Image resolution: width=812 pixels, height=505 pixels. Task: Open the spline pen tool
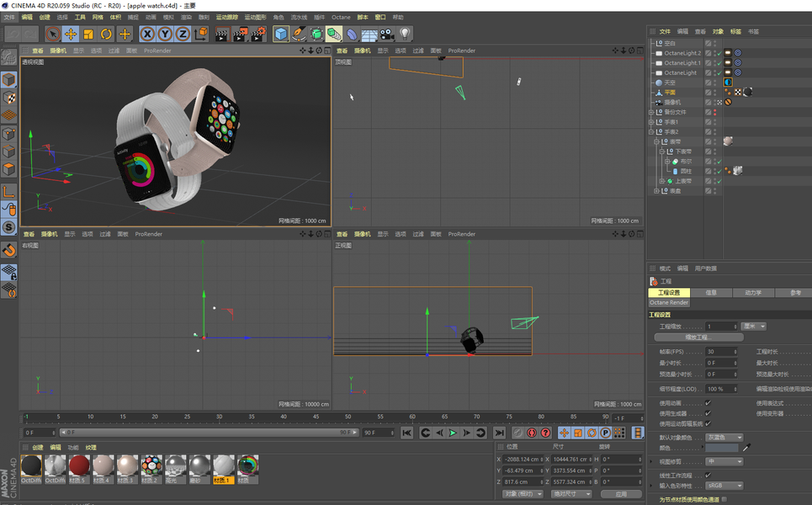click(x=298, y=35)
